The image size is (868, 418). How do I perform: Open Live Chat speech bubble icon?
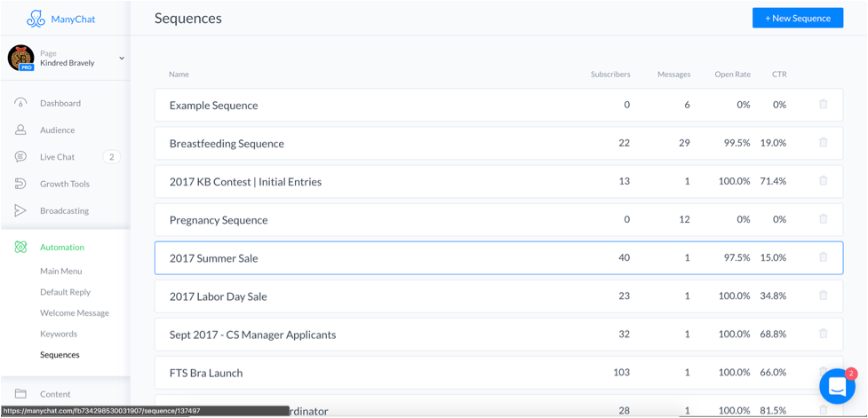pos(20,157)
